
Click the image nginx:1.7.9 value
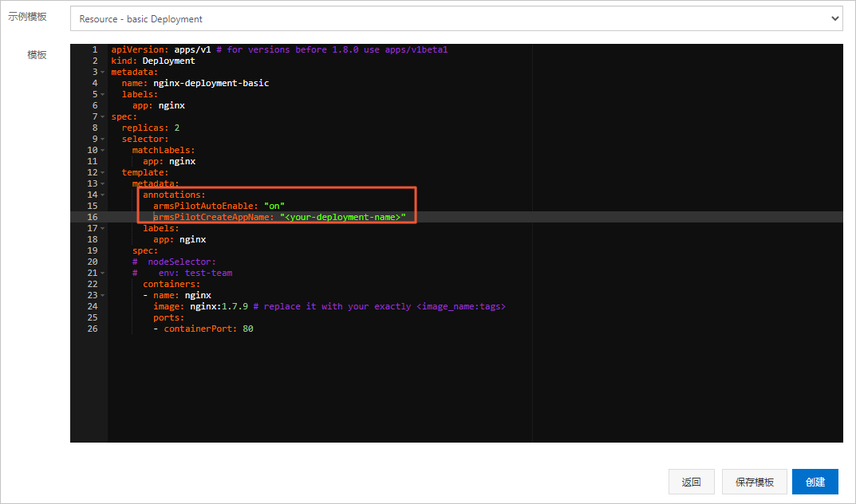point(219,306)
